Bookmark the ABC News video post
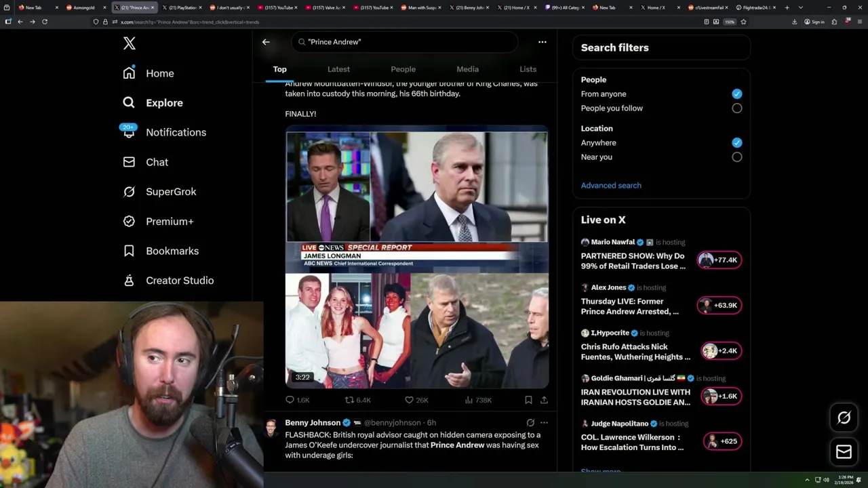The width and height of the screenshot is (868, 488). click(x=528, y=400)
